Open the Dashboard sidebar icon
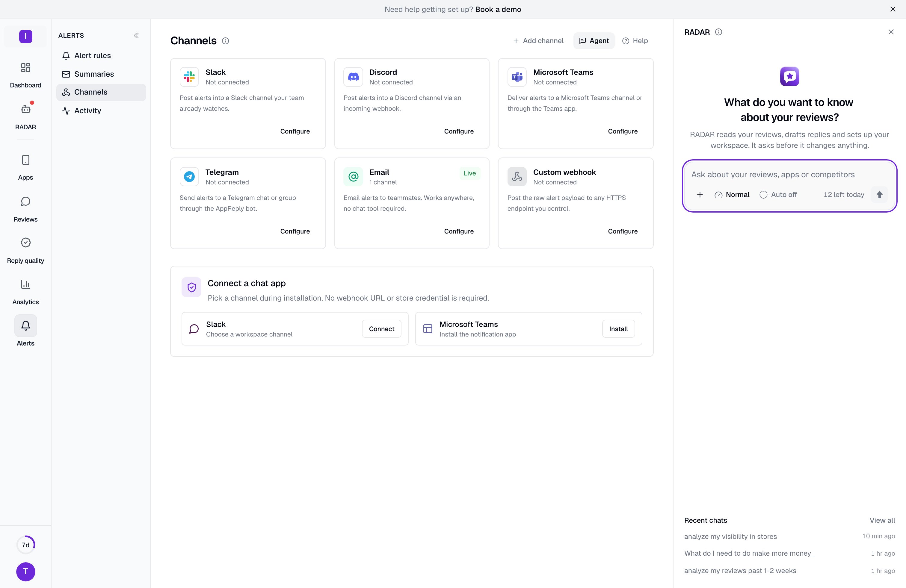 point(25,68)
